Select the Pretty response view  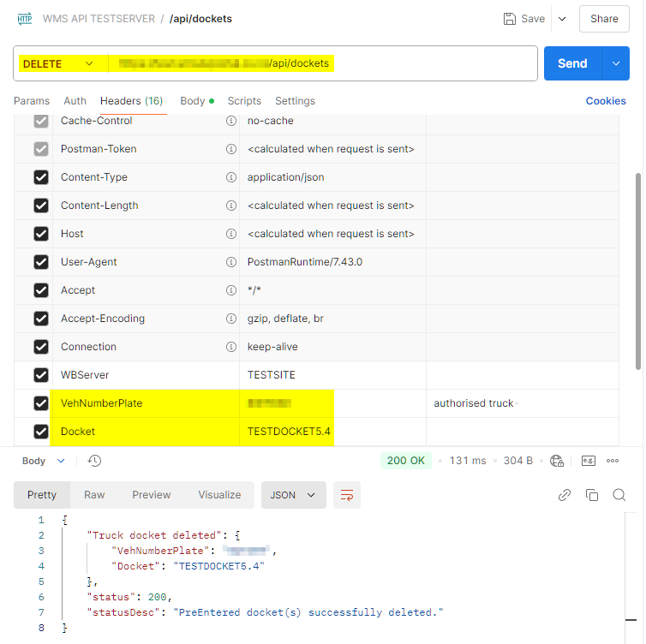click(42, 495)
